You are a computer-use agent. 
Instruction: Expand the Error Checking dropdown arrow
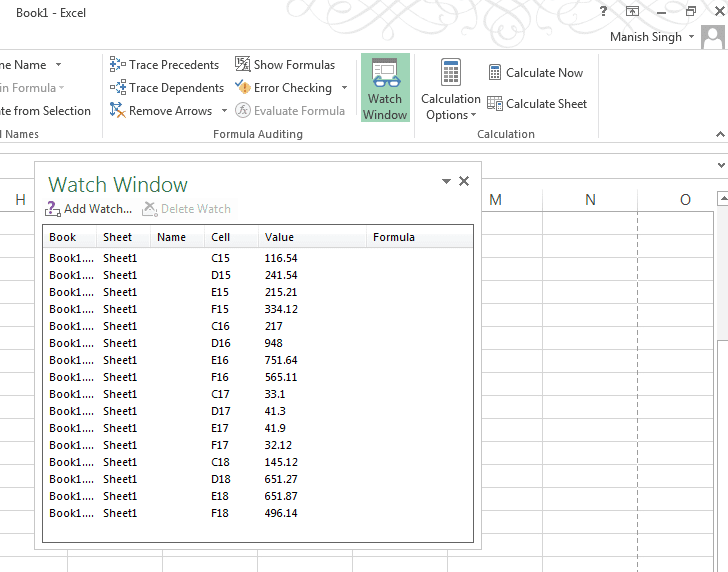pos(345,88)
